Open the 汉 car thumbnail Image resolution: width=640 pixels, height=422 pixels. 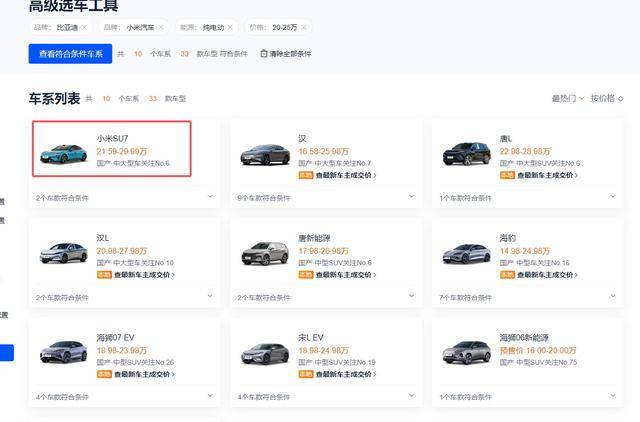[x=265, y=154]
